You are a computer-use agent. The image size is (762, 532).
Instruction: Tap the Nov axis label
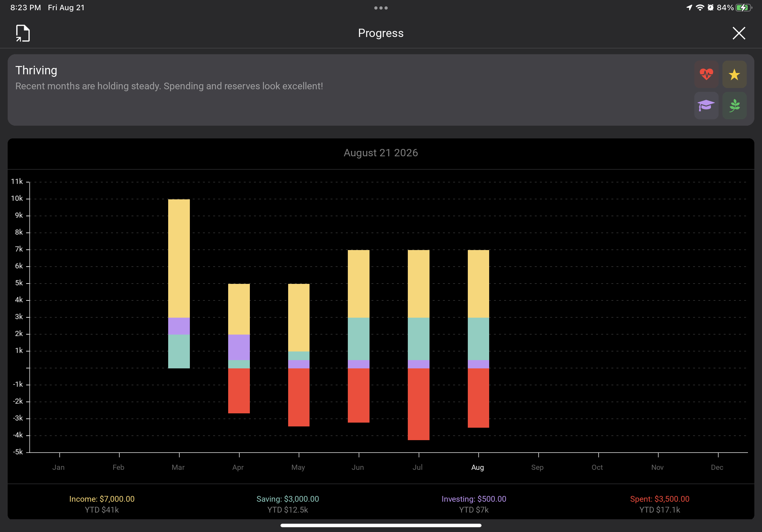click(x=657, y=467)
